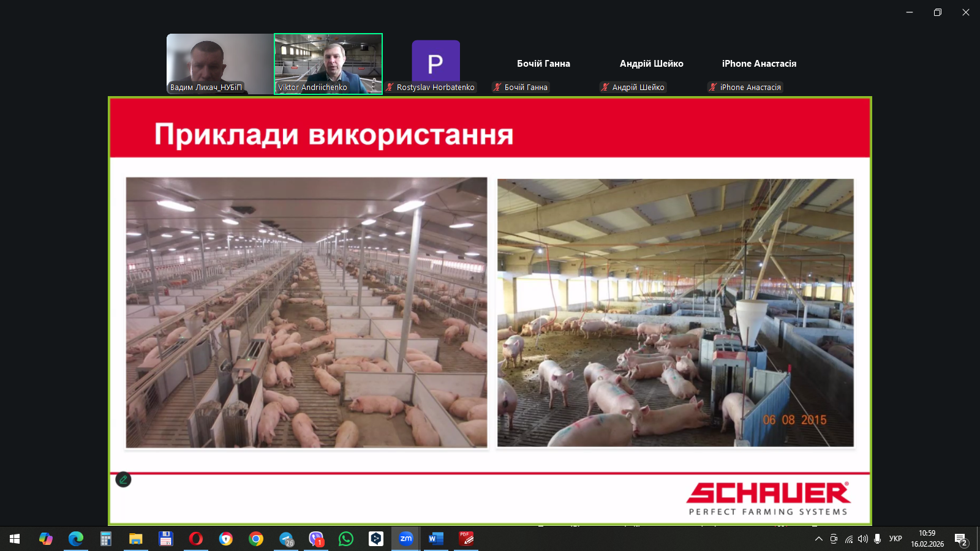This screenshot has height=551, width=980.
Task: Open the speaker volume tray icon
Action: [x=863, y=539]
